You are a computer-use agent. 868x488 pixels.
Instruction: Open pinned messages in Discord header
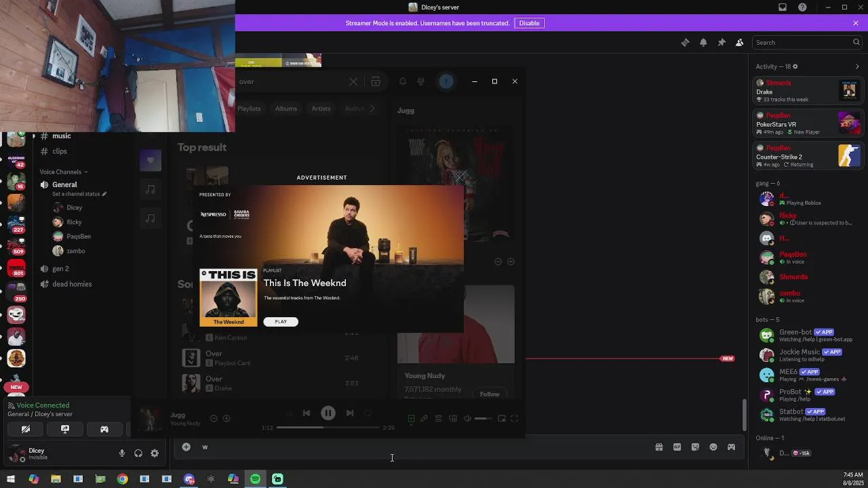[x=722, y=42]
